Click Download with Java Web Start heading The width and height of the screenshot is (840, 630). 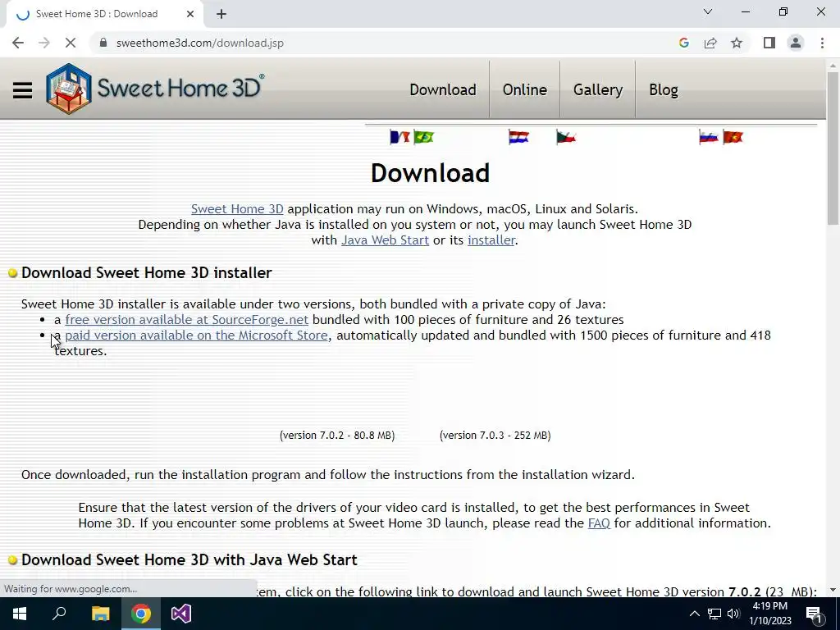coord(189,559)
